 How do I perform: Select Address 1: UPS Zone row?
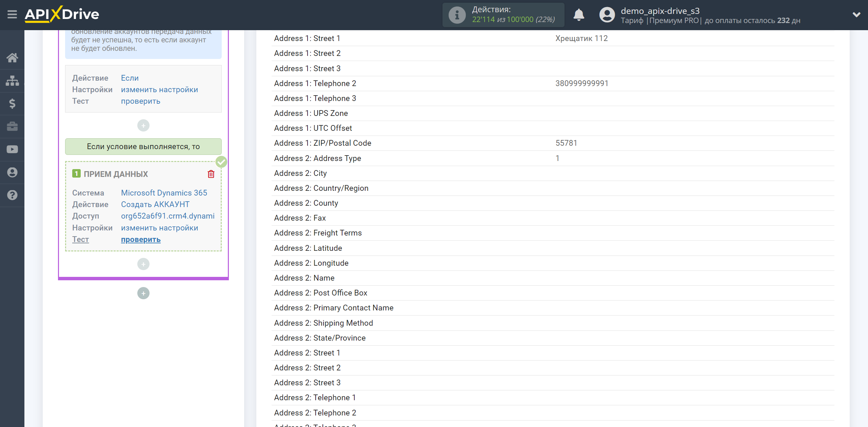(x=553, y=113)
